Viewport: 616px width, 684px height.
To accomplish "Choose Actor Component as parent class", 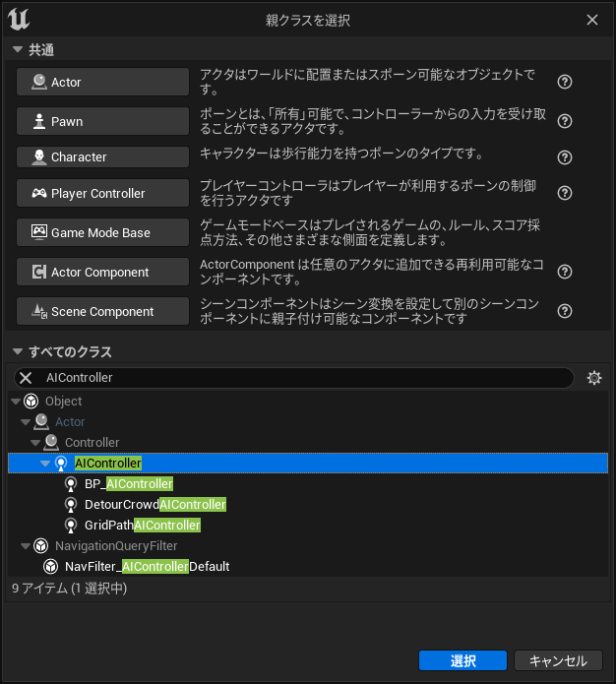I will tap(103, 272).
